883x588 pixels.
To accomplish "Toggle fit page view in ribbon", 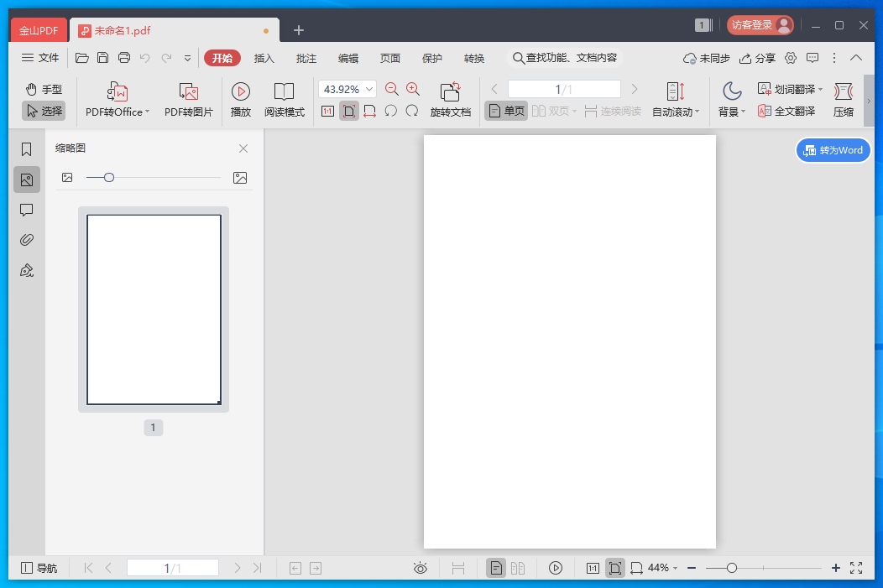I will tap(349, 111).
